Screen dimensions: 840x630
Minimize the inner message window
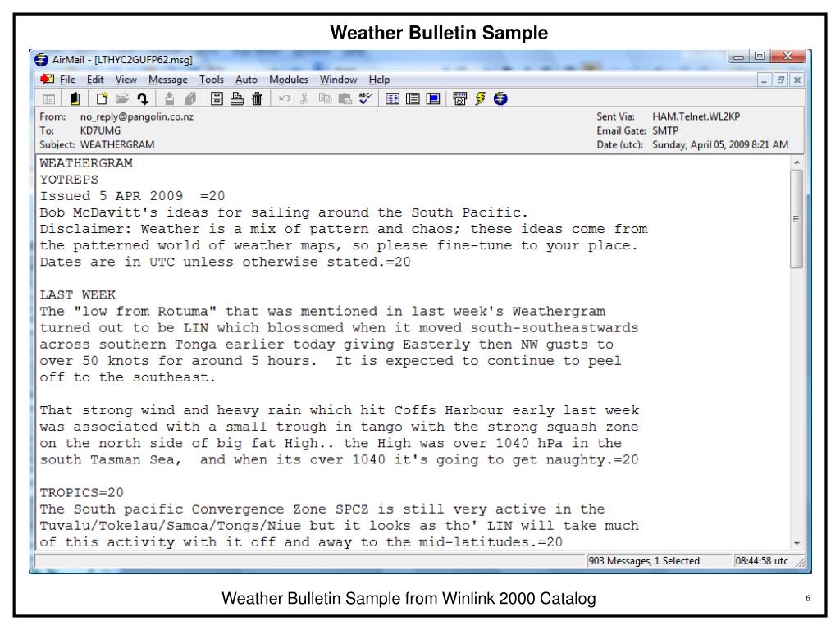tap(764, 80)
